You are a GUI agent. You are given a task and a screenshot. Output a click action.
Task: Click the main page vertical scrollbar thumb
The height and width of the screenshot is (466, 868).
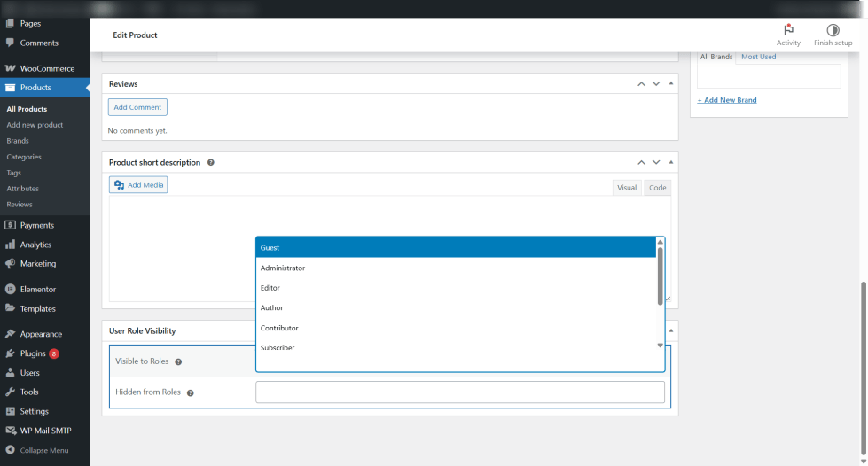coord(863,368)
